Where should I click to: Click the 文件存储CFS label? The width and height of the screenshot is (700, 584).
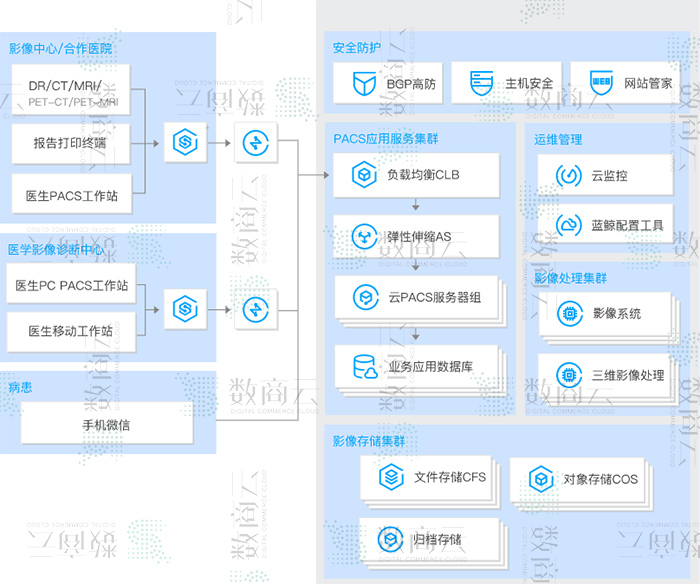(x=450, y=477)
